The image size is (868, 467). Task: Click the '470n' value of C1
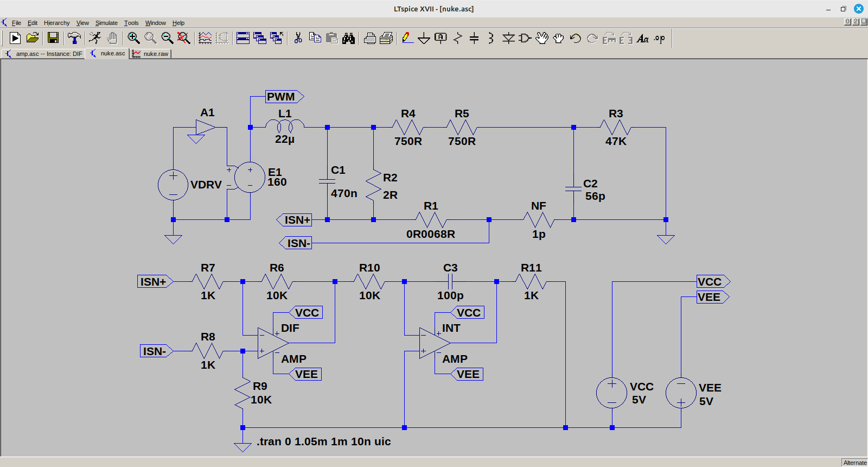pyautogui.click(x=344, y=193)
